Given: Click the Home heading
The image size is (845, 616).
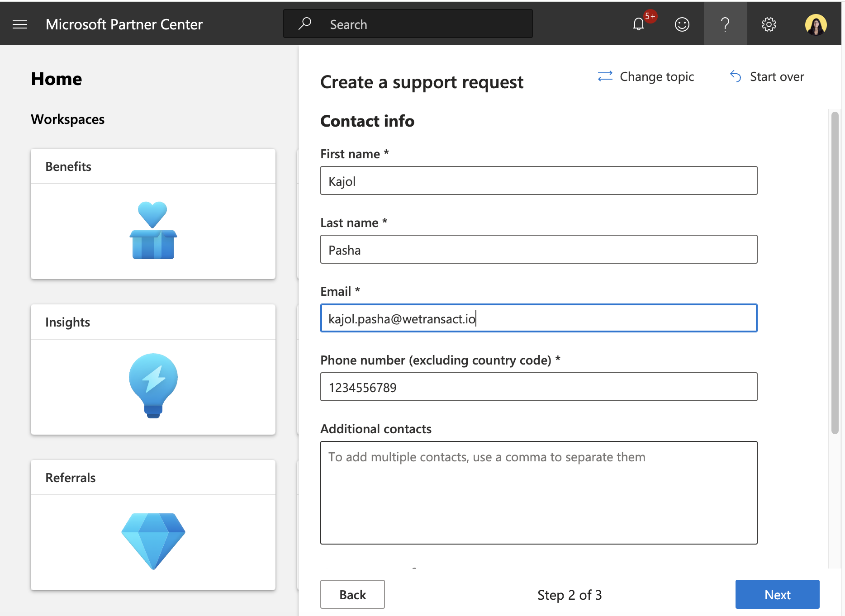Looking at the screenshot, I should tap(57, 79).
